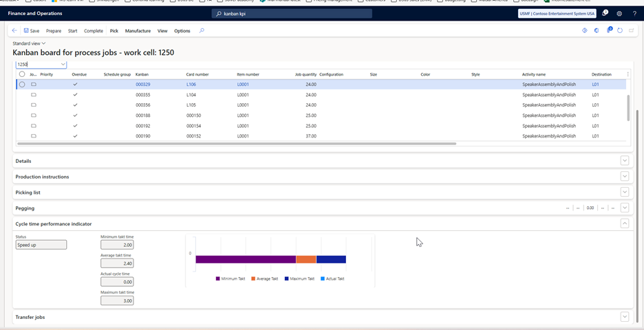
Task: Click Maximum takt time field 3.00
Action: pyautogui.click(x=117, y=300)
